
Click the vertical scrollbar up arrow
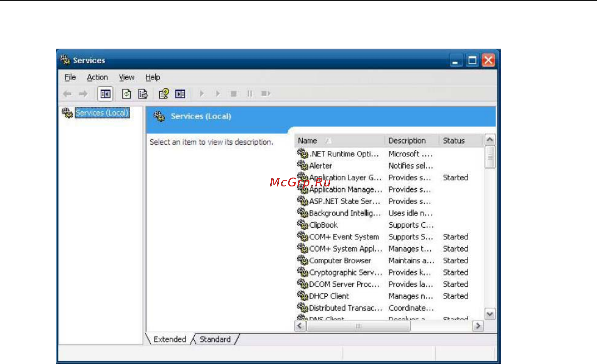tap(490, 140)
